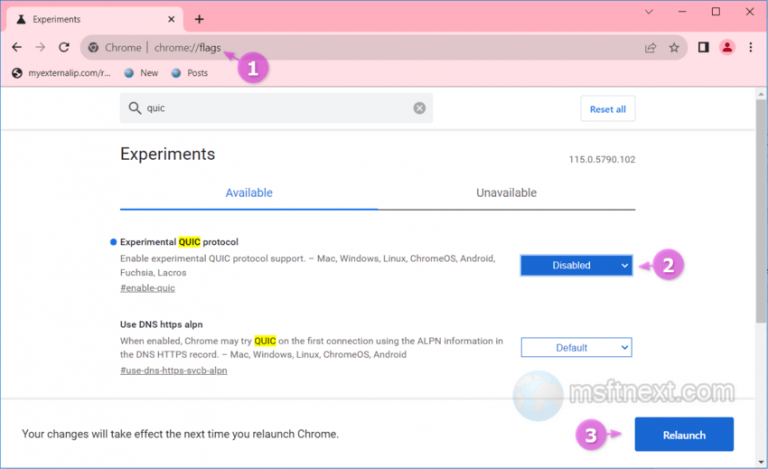Open the share page icon in address bar
This screenshot has height=469, width=768.
650,47
